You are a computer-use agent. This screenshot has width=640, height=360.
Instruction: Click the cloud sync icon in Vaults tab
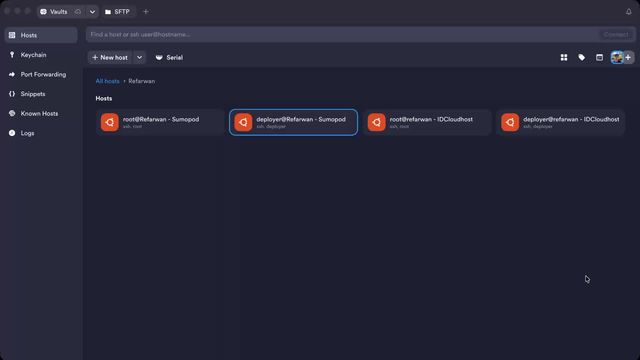coord(78,12)
